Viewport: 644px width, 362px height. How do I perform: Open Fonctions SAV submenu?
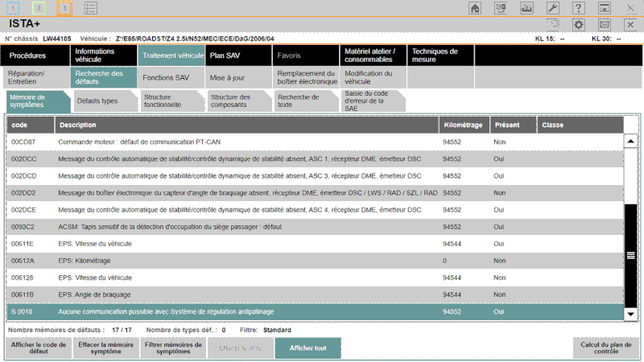[171, 77]
